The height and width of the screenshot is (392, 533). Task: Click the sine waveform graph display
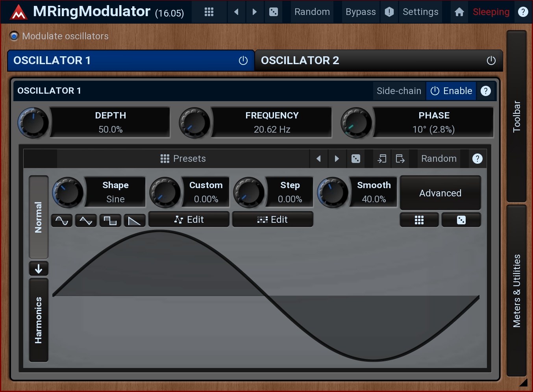tap(266, 296)
